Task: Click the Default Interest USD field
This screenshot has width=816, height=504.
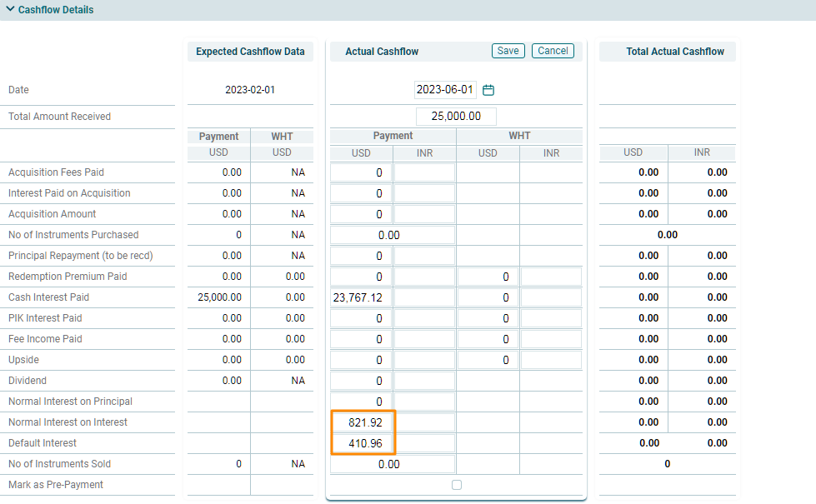Action: [x=362, y=443]
